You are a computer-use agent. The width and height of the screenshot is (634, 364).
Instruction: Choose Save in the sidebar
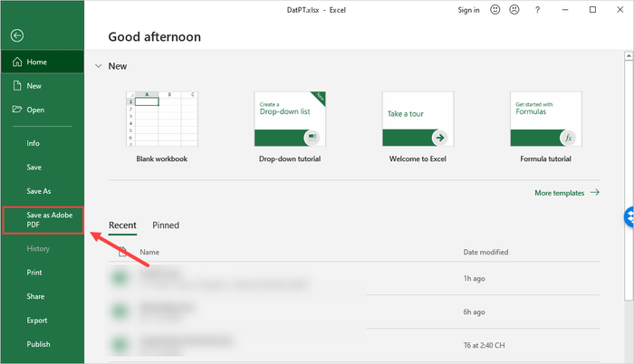[x=34, y=167]
